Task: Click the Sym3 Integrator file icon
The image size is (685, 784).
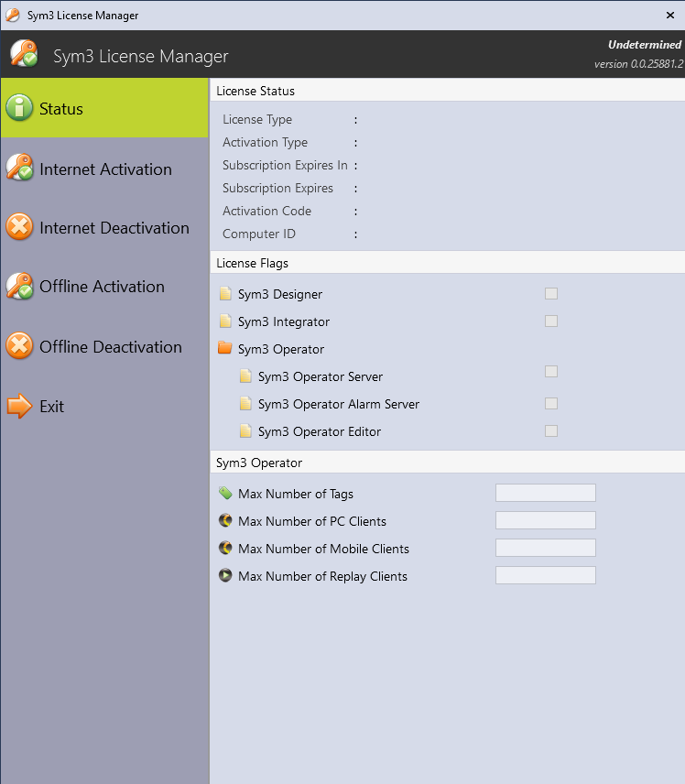Action: pyautogui.click(x=225, y=321)
